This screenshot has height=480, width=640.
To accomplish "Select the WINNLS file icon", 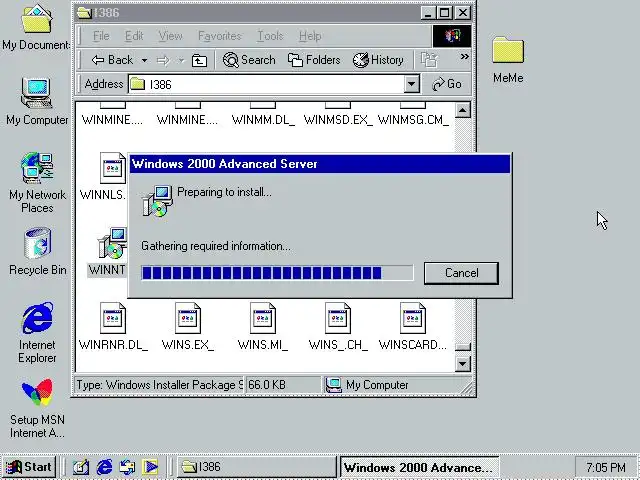I will click(113, 168).
